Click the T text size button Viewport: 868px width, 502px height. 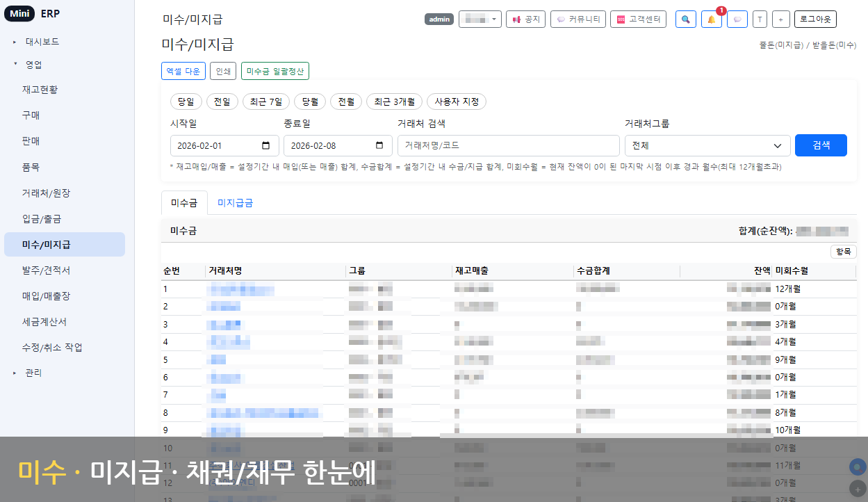[760, 19]
